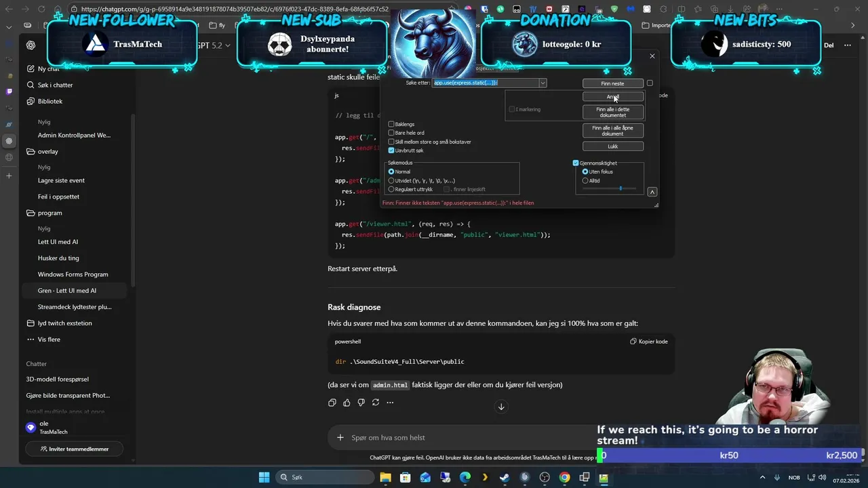
Task: Click the Søke etter search text field
Action: click(486, 83)
